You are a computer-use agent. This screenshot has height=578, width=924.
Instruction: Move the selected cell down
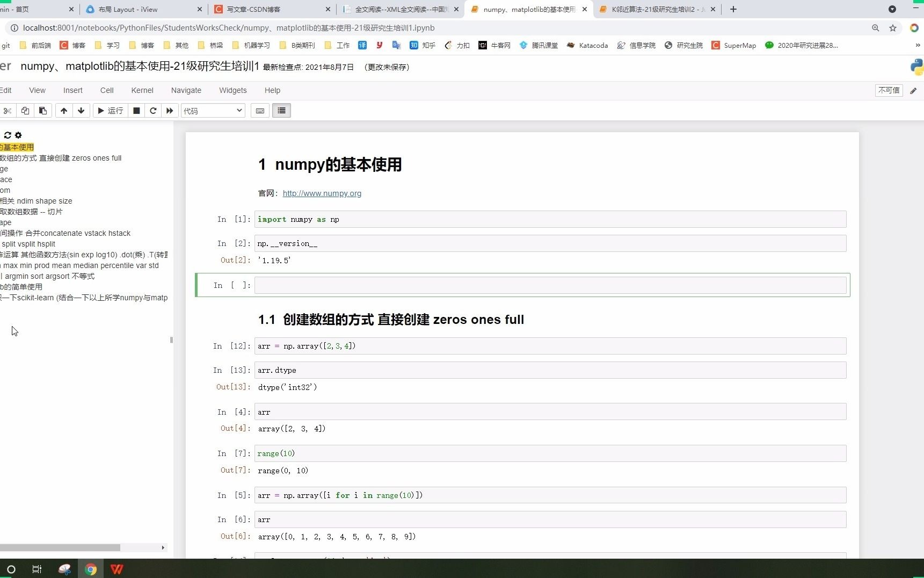pyautogui.click(x=81, y=111)
